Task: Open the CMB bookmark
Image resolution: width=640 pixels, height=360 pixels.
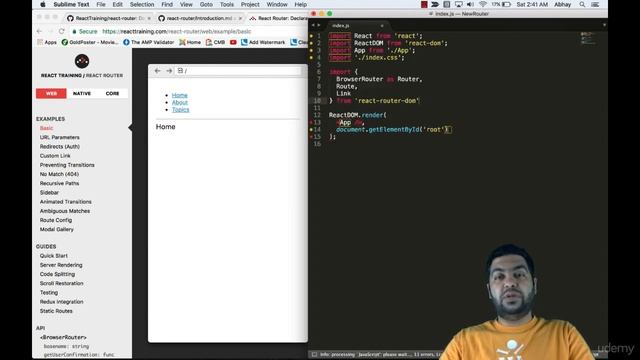Action: point(216,42)
